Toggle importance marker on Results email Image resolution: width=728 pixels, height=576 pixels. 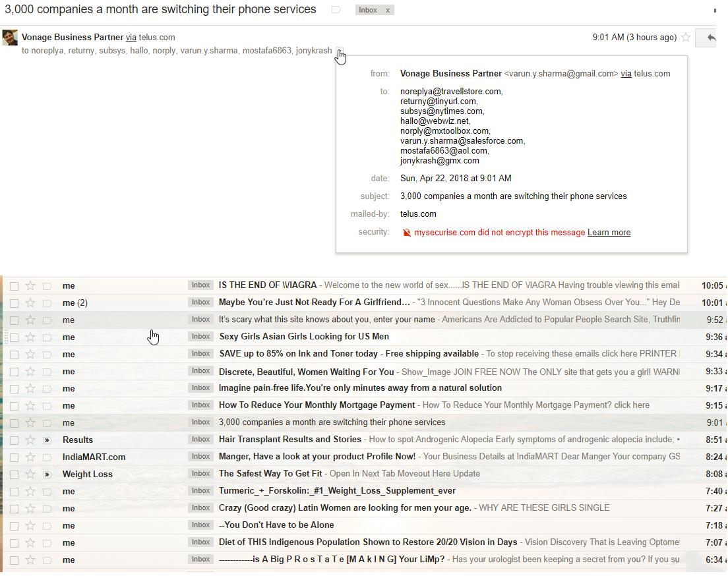pyautogui.click(x=47, y=440)
